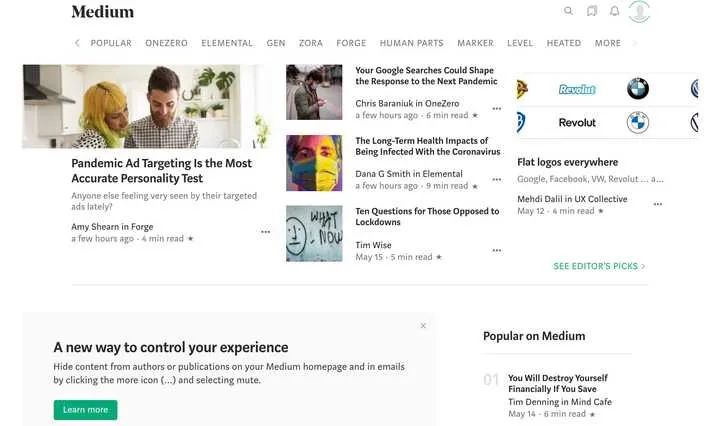The height and width of the screenshot is (426, 720).
Task: Select the ONEZERO topic tab
Action: 166,43
